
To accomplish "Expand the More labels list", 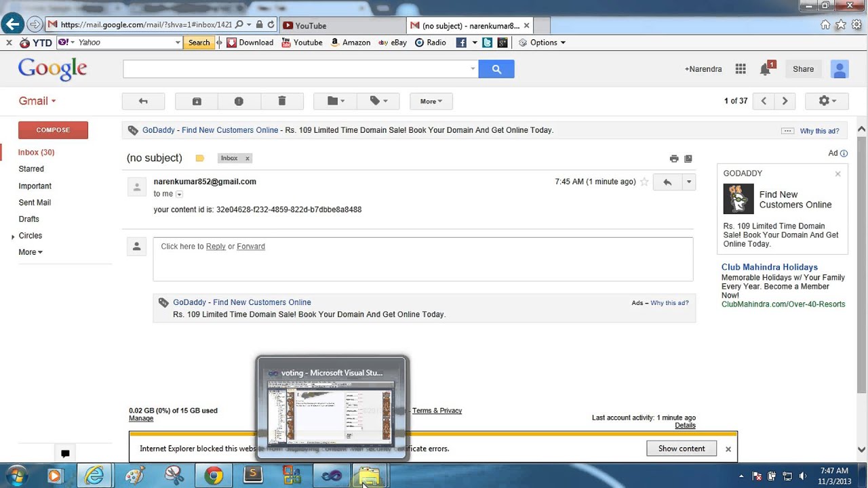I will (x=31, y=252).
